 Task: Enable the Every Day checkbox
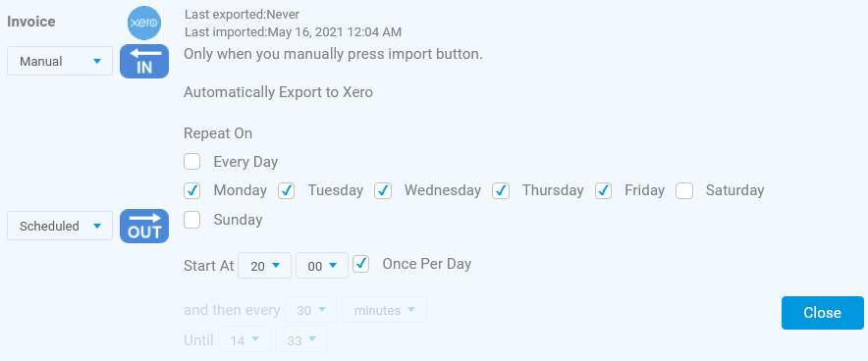[x=192, y=162]
